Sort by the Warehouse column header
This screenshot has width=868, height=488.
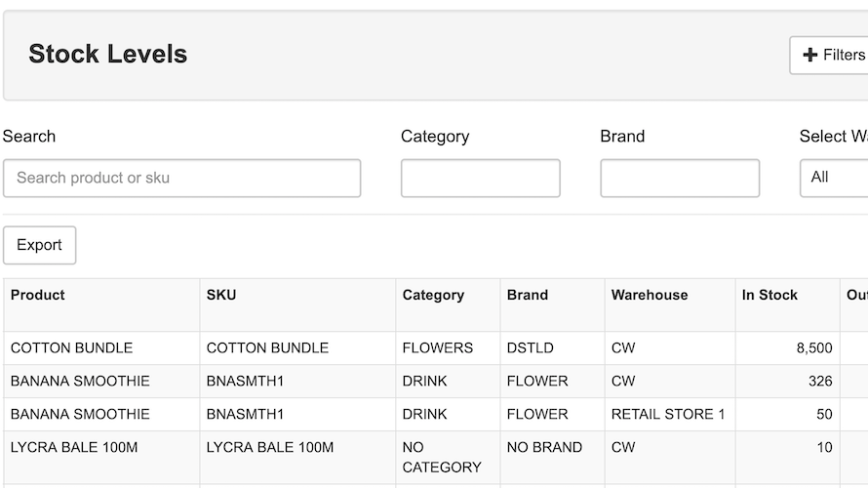click(x=650, y=295)
